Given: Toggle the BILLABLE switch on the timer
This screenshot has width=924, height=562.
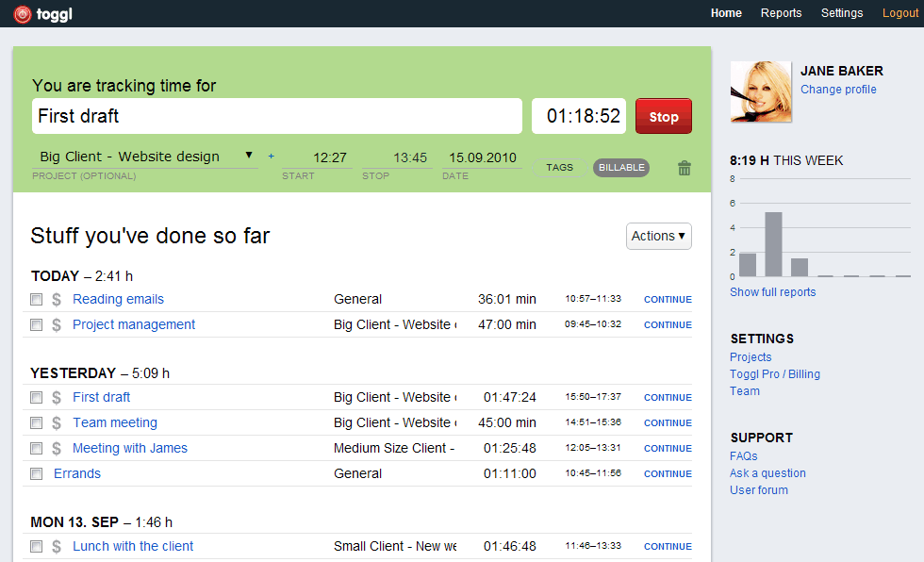Looking at the screenshot, I should (620, 168).
